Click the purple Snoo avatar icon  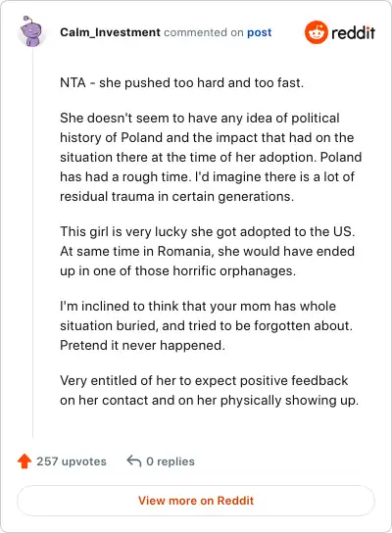[31, 31]
